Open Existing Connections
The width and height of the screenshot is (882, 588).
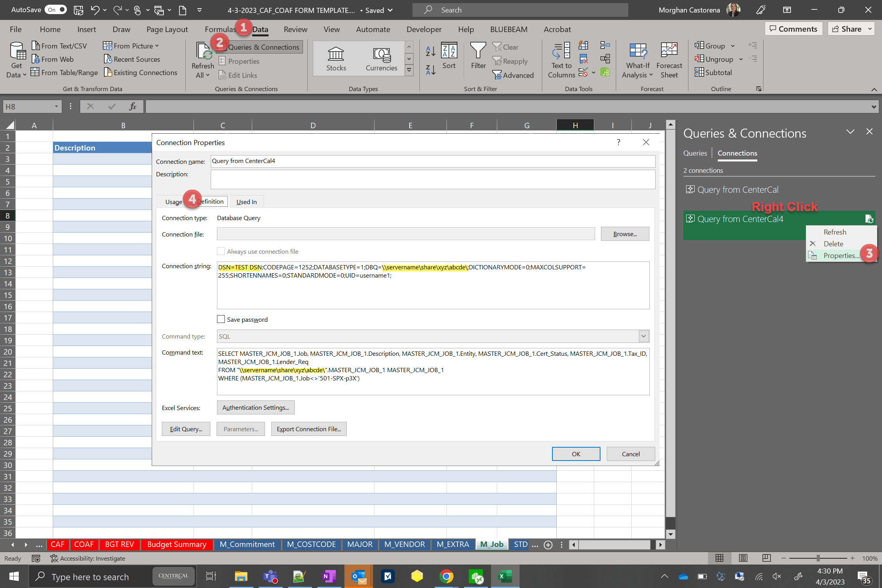coord(140,72)
